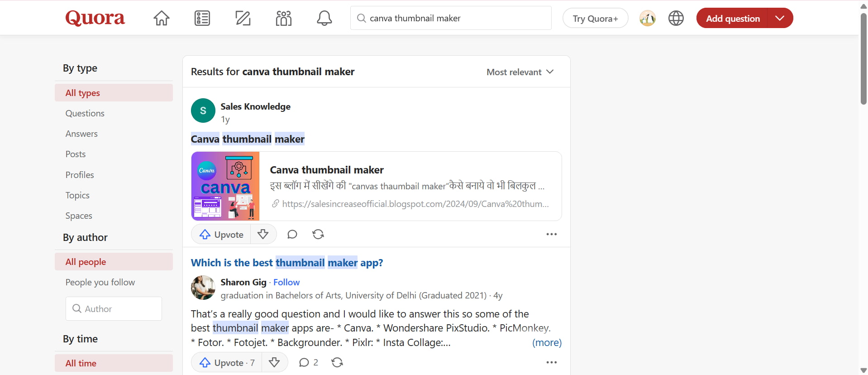868x375 pixels.
Task: Downvote Sharon Gig's answer
Action: (274, 362)
